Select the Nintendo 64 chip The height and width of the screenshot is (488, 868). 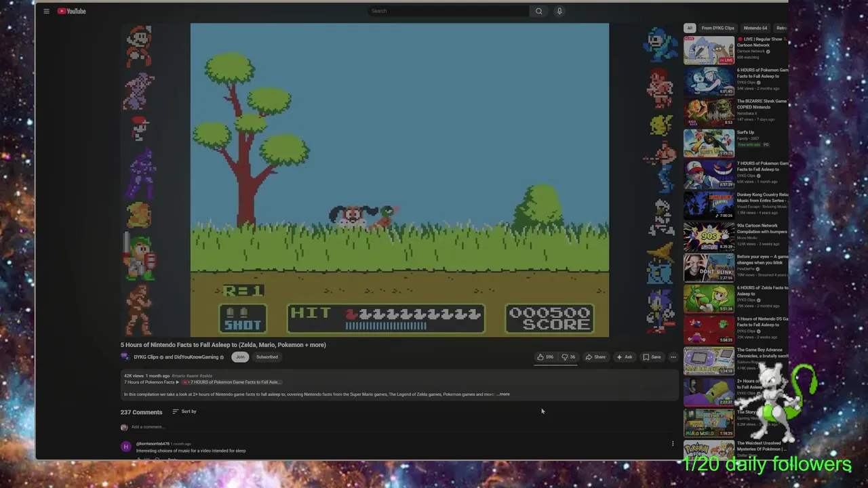[755, 28]
